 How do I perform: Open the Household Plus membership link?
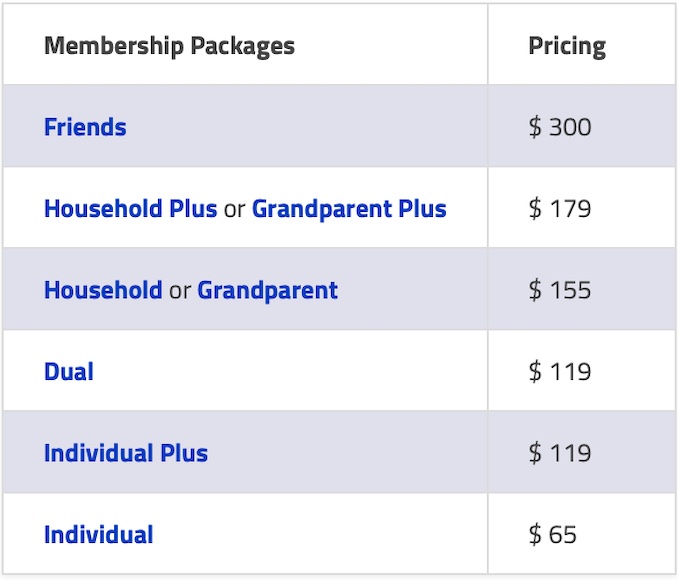130,209
